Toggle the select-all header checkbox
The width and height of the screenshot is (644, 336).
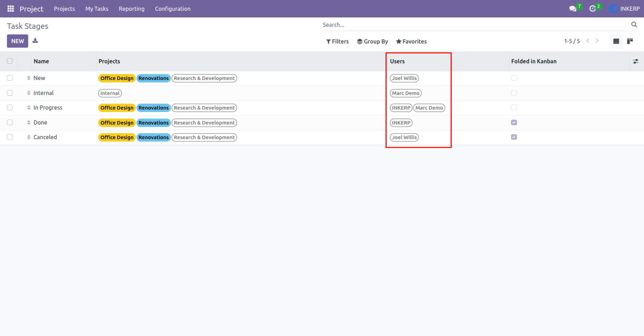pos(10,61)
